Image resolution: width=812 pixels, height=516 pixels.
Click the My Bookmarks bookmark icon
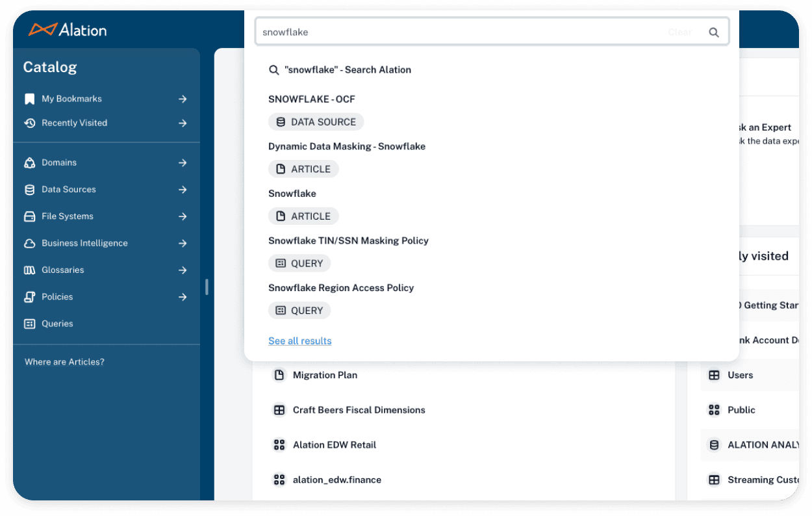[29, 99]
